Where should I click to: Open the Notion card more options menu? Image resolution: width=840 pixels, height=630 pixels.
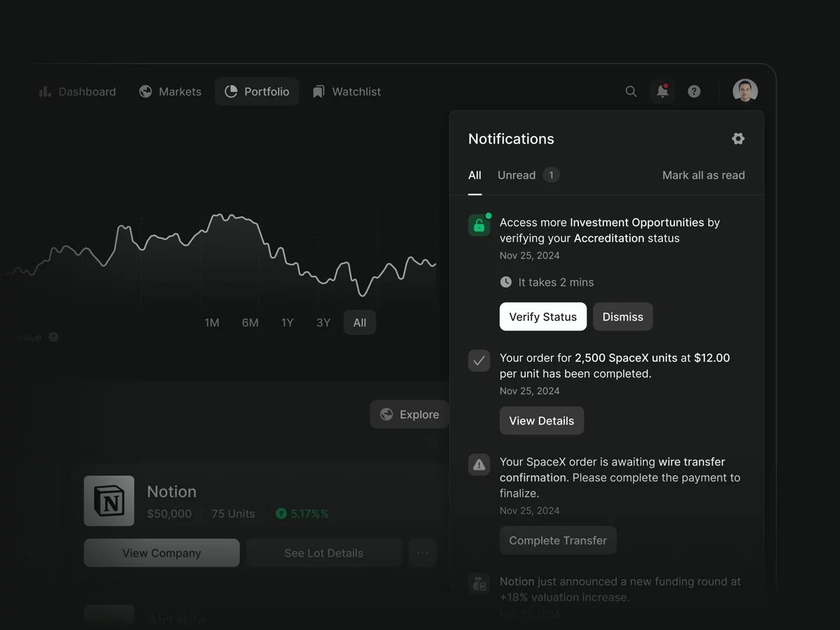[423, 553]
